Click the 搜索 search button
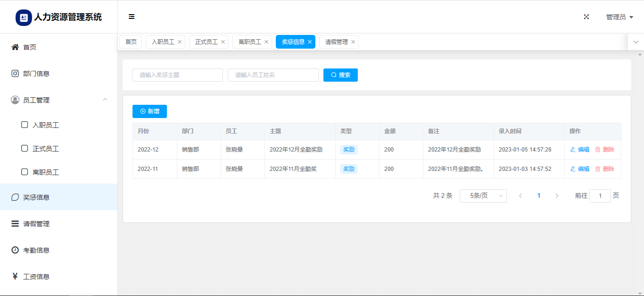This screenshot has height=296, width=644. [x=340, y=75]
